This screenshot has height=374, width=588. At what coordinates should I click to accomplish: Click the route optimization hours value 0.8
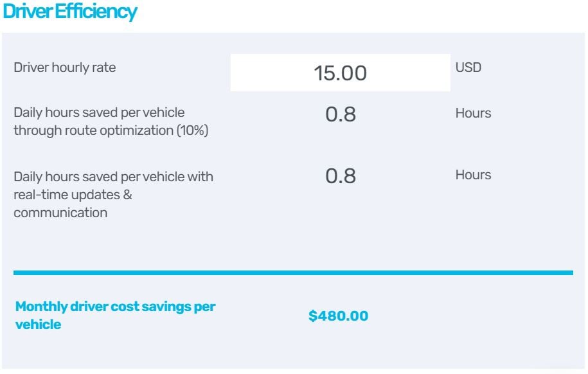pos(339,112)
